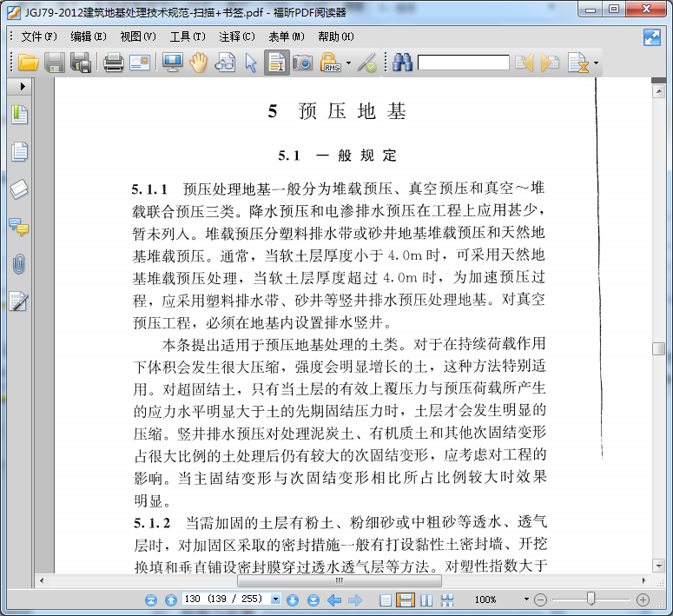Open the 注释(C) menu

click(x=237, y=37)
